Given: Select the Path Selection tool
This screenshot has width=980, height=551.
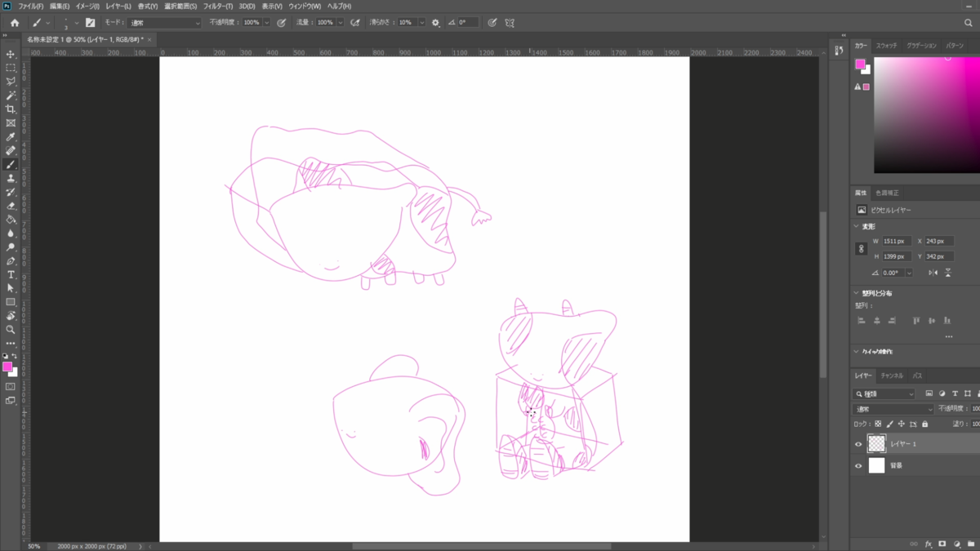Looking at the screenshot, I should 11,288.
